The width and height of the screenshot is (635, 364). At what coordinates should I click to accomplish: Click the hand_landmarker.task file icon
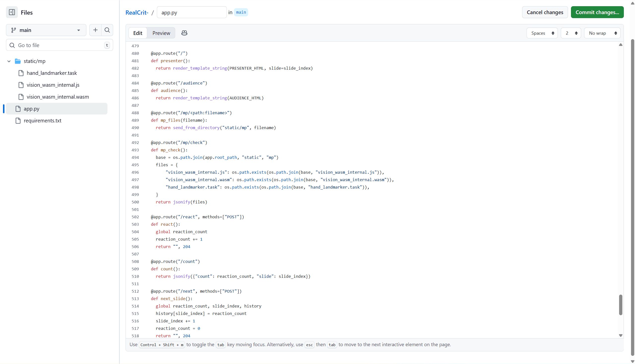(x=21, y=73)
